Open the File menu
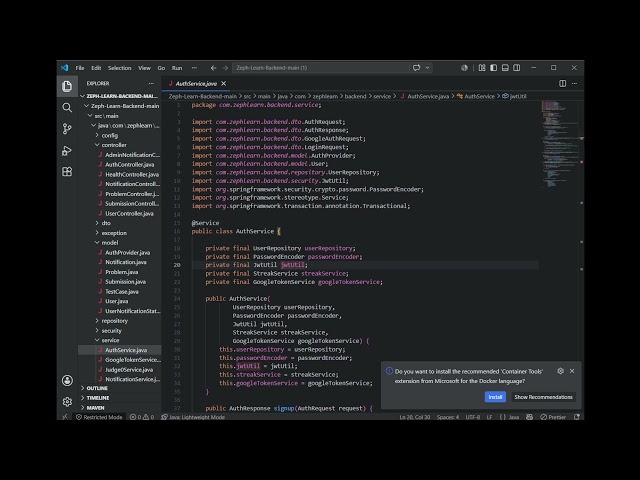640x480 pixels. coord(80,68)
